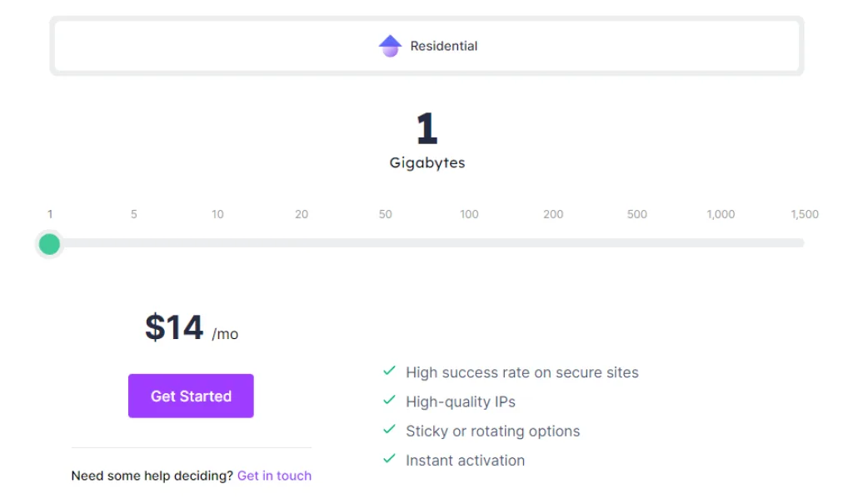Click the Residential house icon

[x=390, y=46]
